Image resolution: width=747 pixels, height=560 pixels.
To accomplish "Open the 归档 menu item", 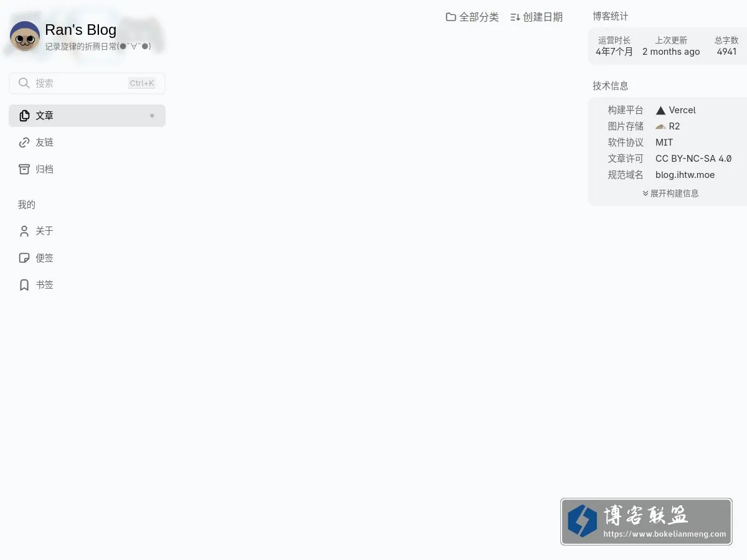I will [x=87, y=169].
